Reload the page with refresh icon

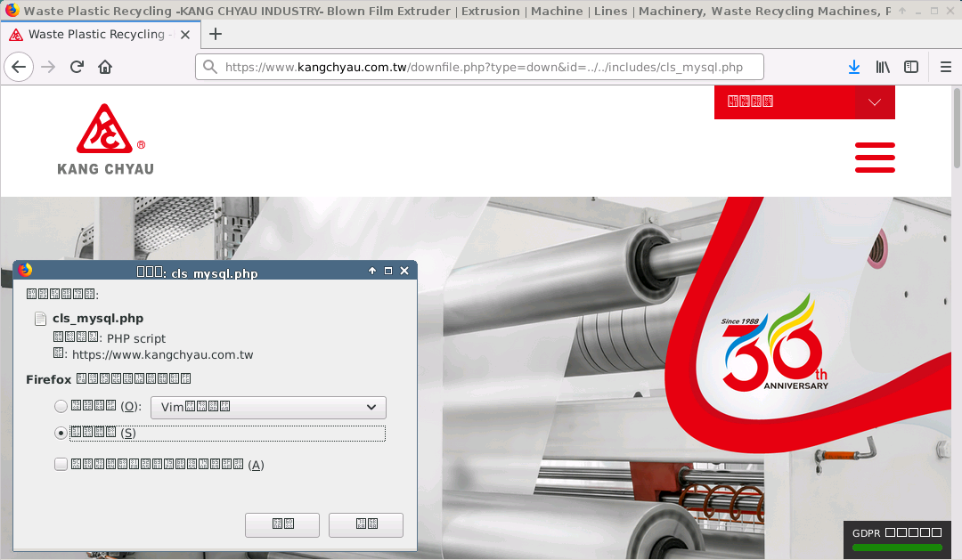77,67
